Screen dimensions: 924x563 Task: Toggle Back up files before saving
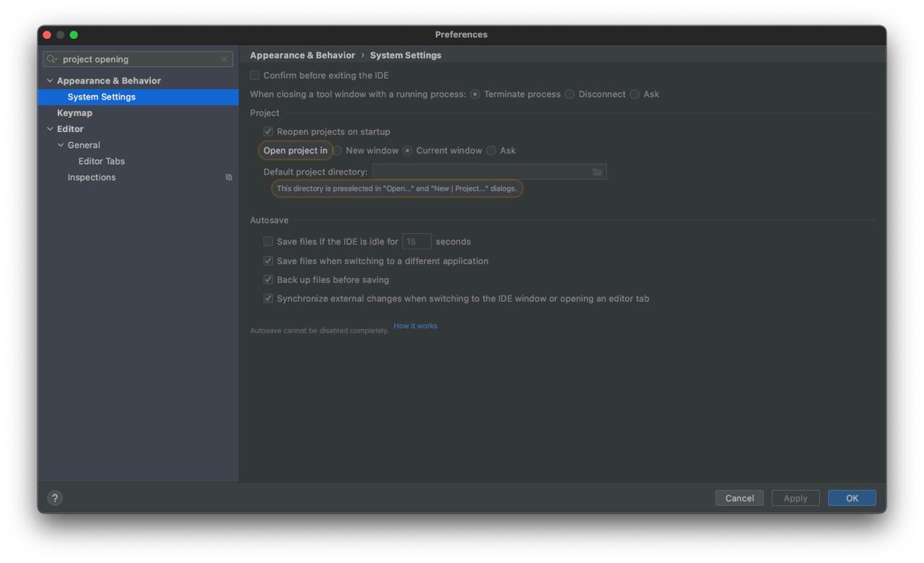click(268, 279)
